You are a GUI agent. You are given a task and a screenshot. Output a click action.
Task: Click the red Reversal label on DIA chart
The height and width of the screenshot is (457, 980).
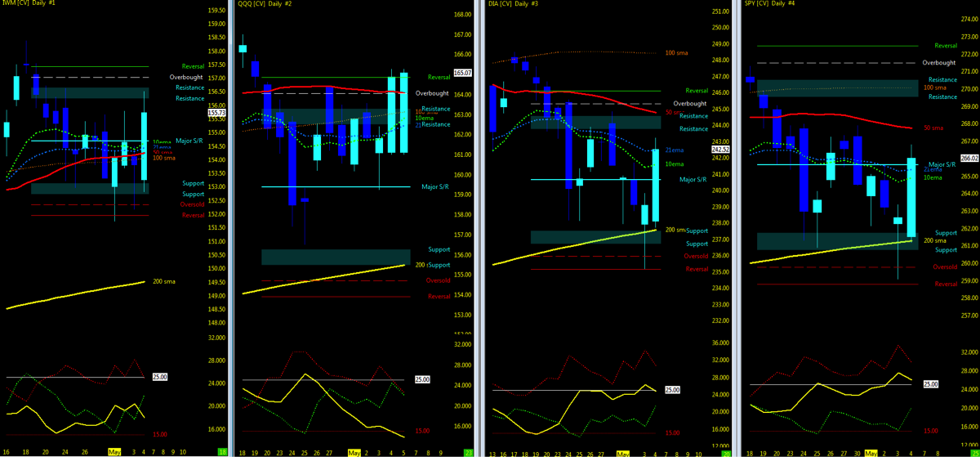[697, 268]
